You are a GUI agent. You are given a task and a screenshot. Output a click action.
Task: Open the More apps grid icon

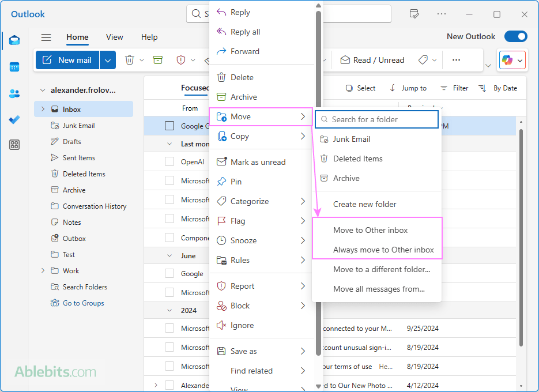[14, 145]
